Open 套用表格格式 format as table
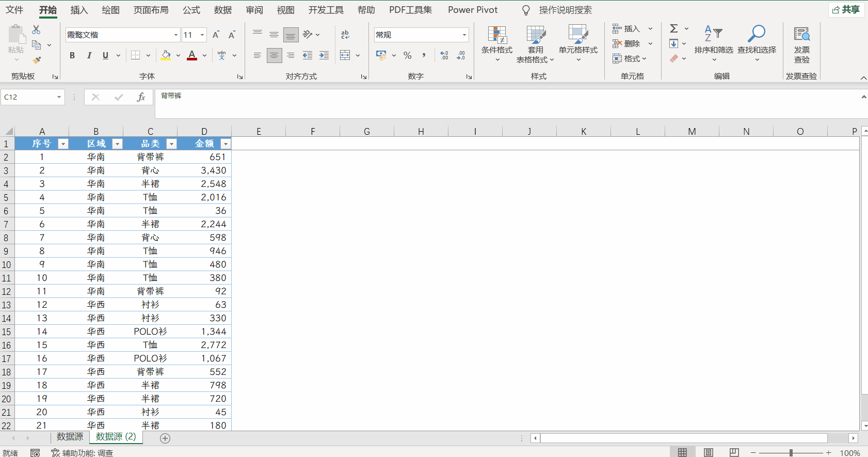 tap(535, 43)
